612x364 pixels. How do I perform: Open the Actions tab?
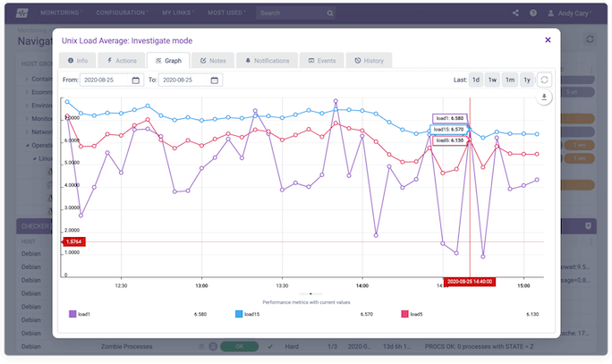coord(121,61)
